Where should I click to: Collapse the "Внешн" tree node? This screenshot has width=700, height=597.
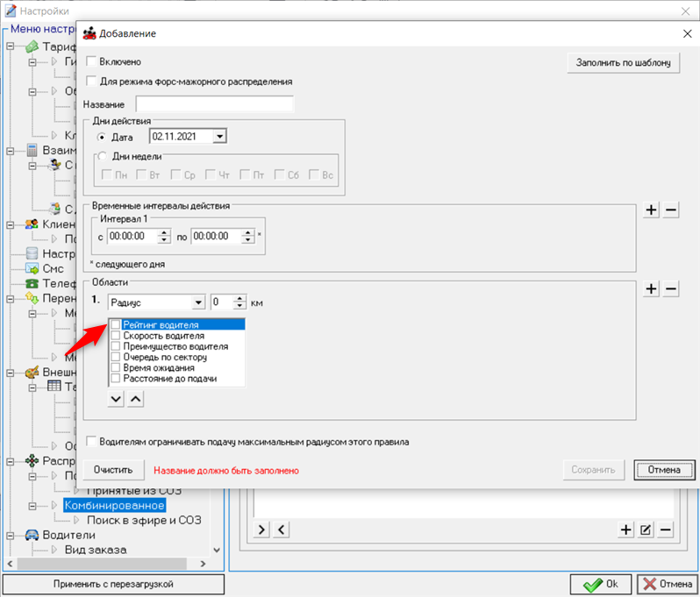tap(11, 372)
